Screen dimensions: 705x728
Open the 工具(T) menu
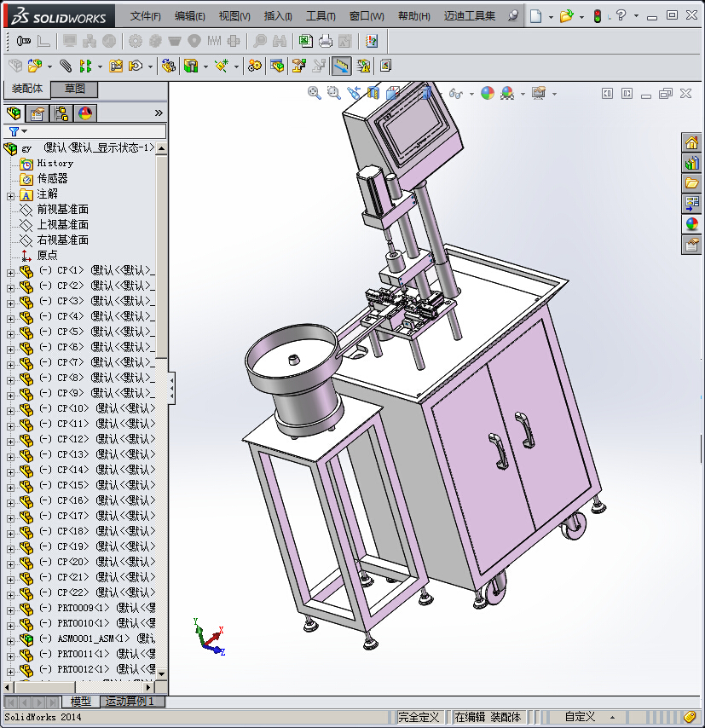coord(321,16)
